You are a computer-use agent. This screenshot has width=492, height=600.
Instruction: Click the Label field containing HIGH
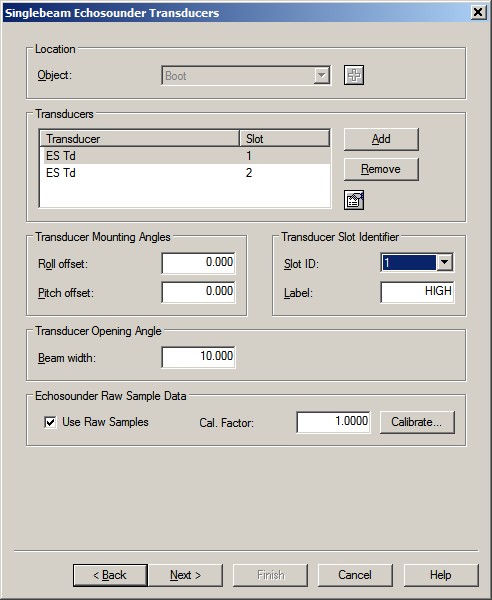point(417,292)
